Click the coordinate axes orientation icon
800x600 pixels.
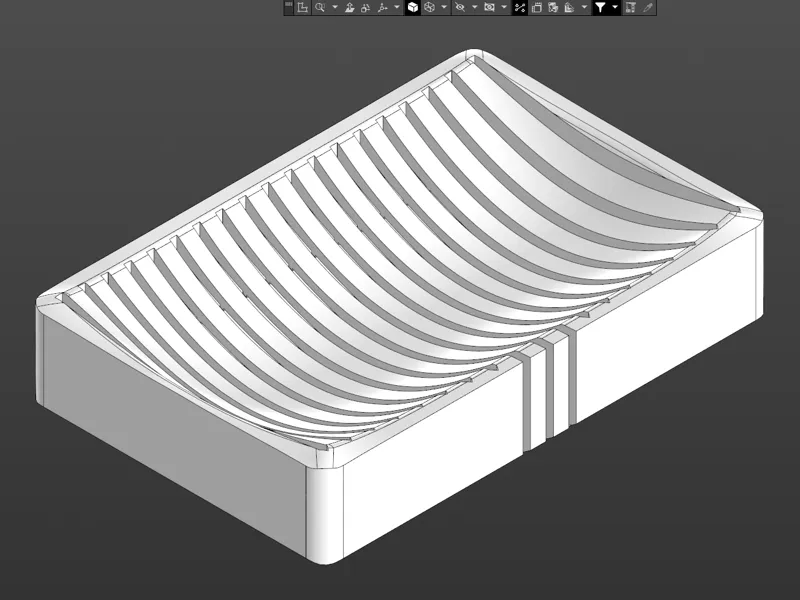click(x=383, y=7)
